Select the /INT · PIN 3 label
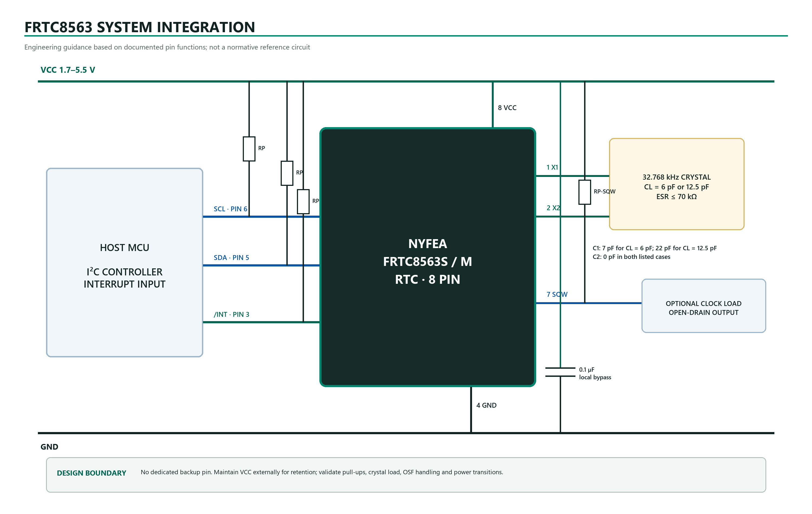 coord(231,314)
